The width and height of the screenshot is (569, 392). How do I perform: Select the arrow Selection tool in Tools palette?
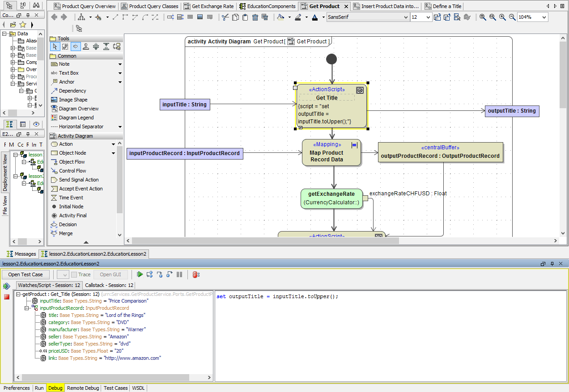(x=55, y=46)
